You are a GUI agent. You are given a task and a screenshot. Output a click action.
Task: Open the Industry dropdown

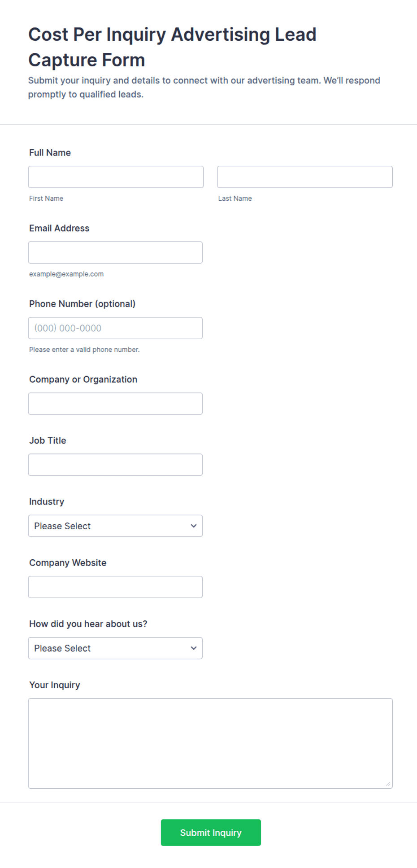(x=115, y=526)
